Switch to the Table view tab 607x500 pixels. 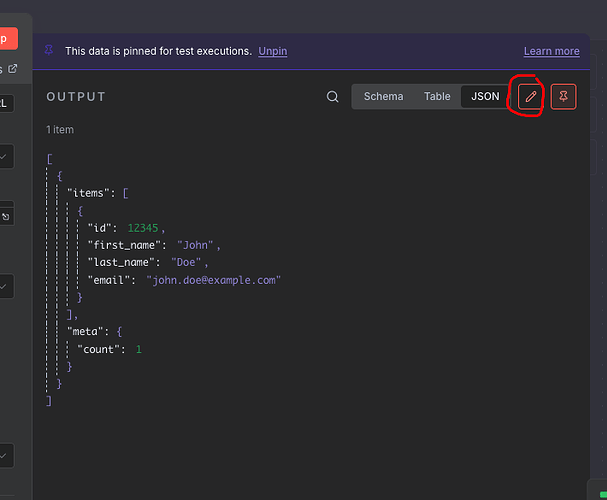pos(437,97)
